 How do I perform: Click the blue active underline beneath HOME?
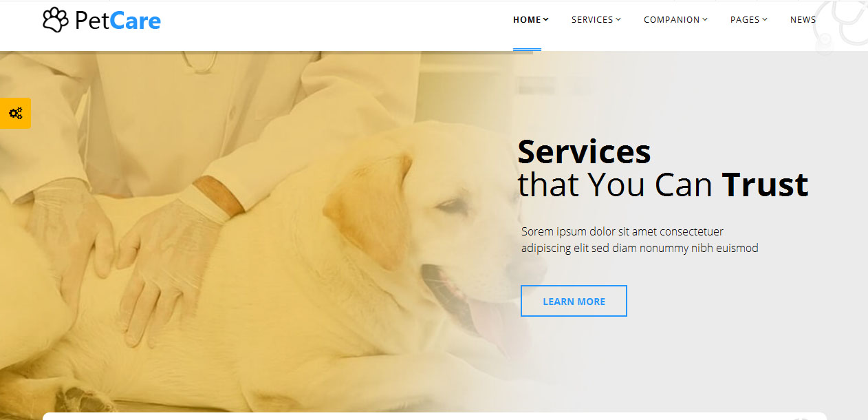pyautogui.click(x=527, y=50)
